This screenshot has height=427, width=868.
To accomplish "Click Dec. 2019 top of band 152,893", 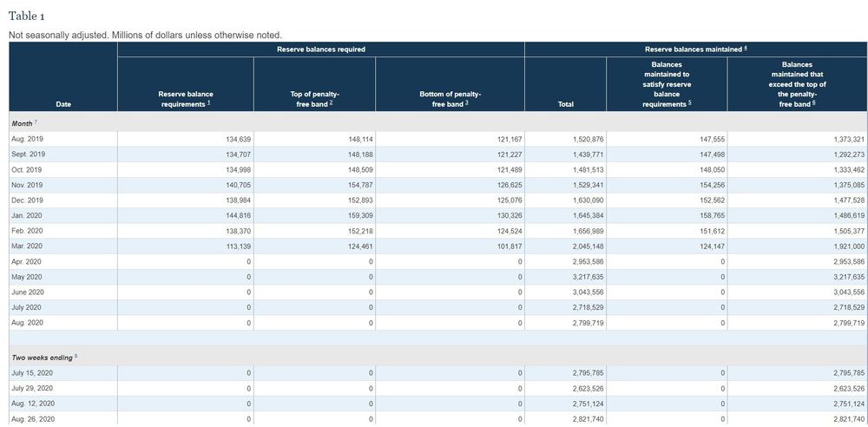I will (360, 200).
